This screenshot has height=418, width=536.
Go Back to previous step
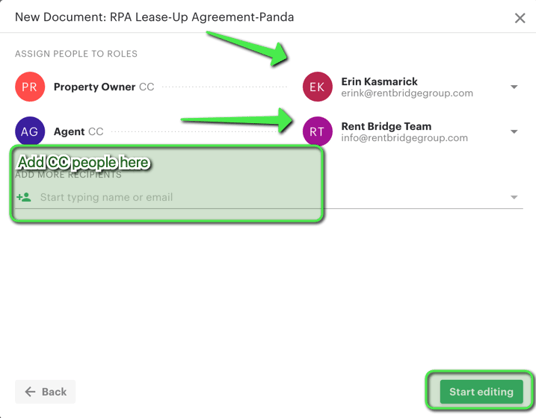click(x=45, y=392)
